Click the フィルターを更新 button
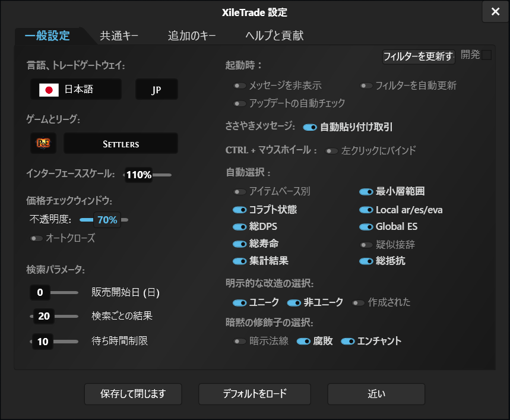 pos(419,56)
